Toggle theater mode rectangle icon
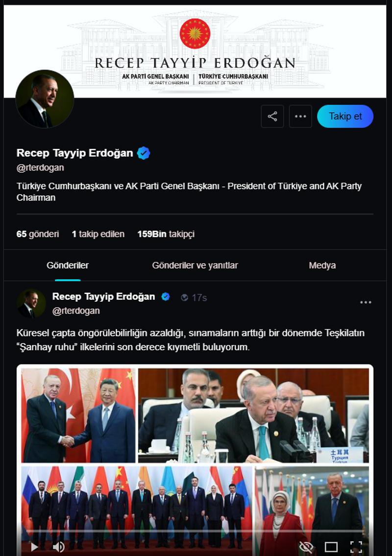This screenshot has height=556, width=392. point(331,547)
